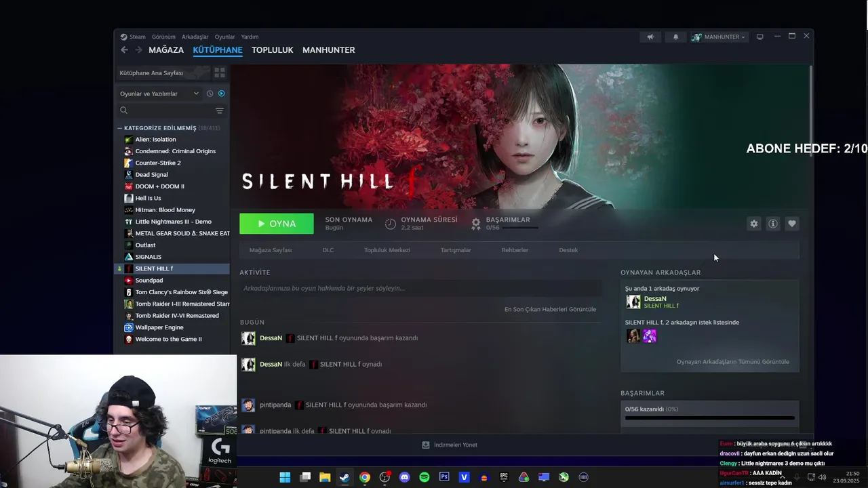Viewport: 868px width, 488px height.
Task: Open the Arkadaşlar menu
Action: [x=195, y=37]
